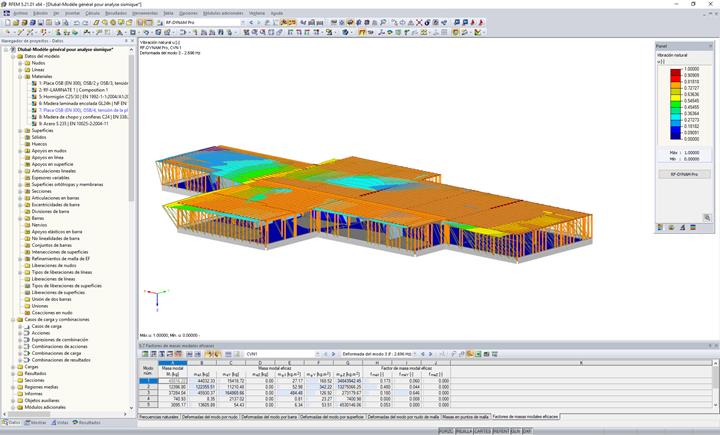This screenshot has width=720, height=435.
Task: Click the pair of yellow-orange icons in results toolbar
Action: tap(213, 354)
